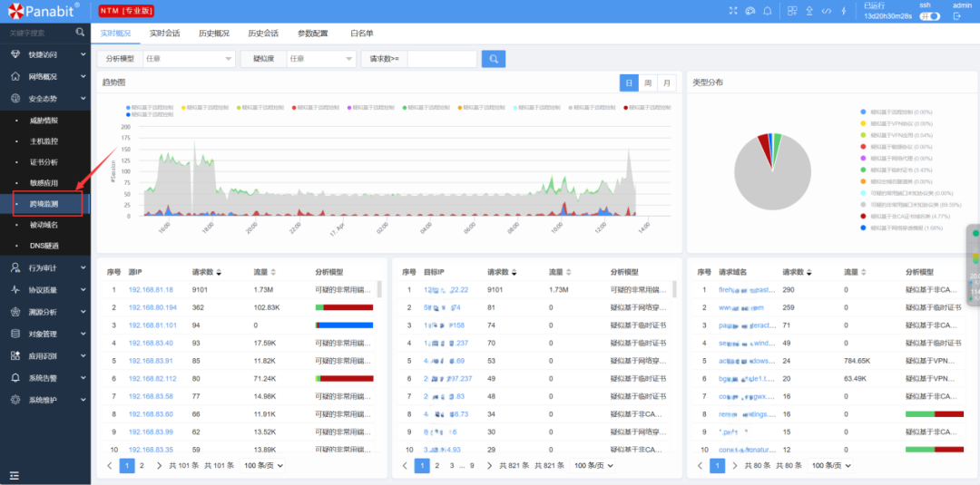Click the 行为审计 user icon

pyautogui.click(x=15, y=267)
